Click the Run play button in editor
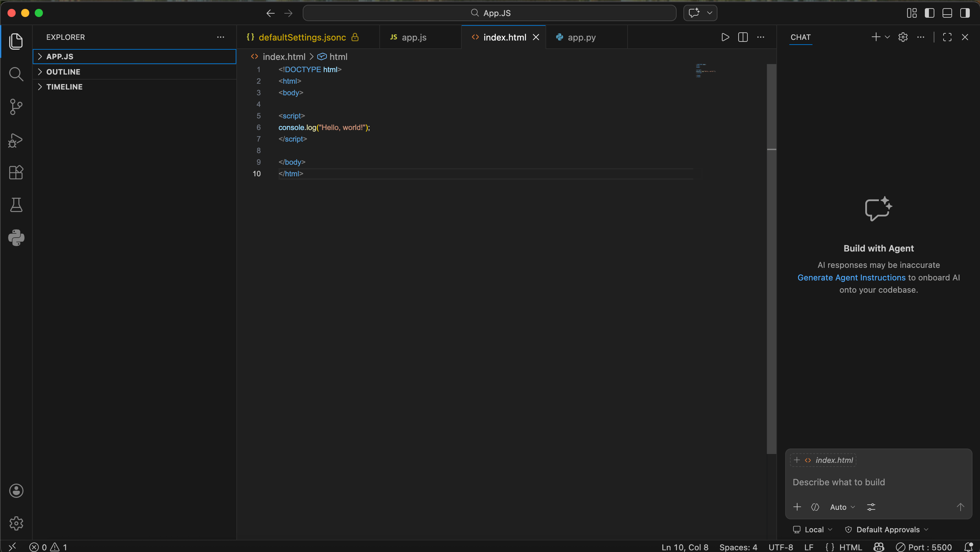 click(x=725, y=37)
